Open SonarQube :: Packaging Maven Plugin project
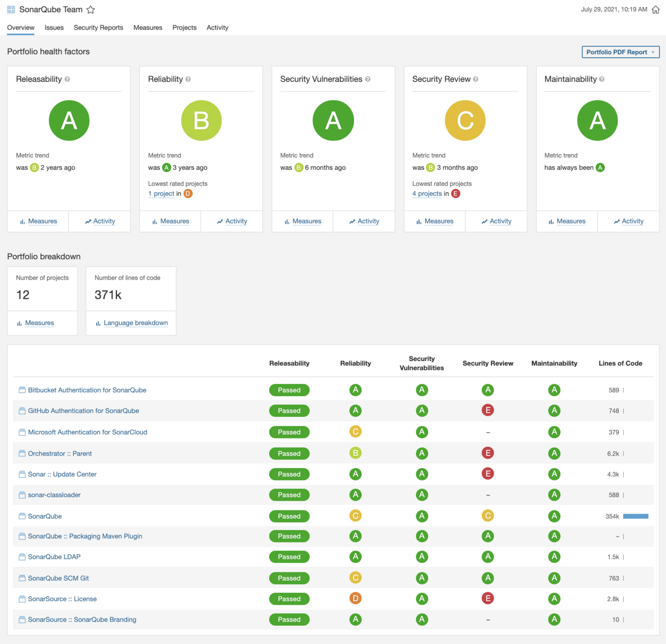Screen dimensions: 666x644 (85, 536)
